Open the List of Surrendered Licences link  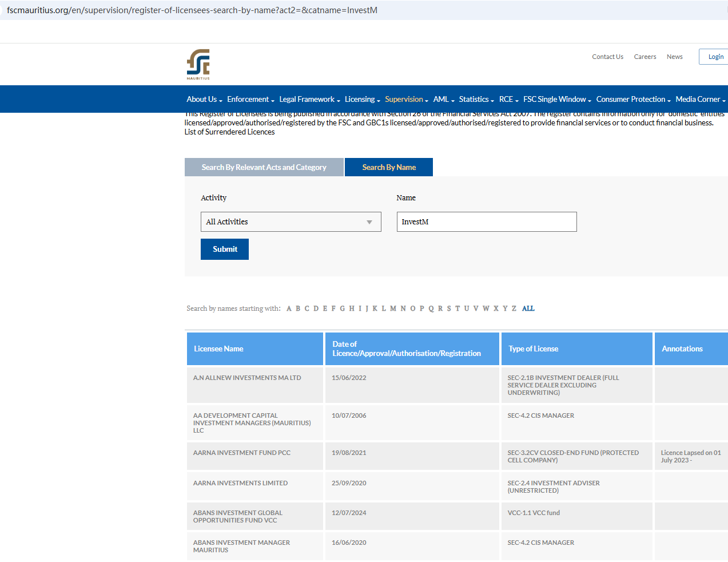click(x=229, y=132)
